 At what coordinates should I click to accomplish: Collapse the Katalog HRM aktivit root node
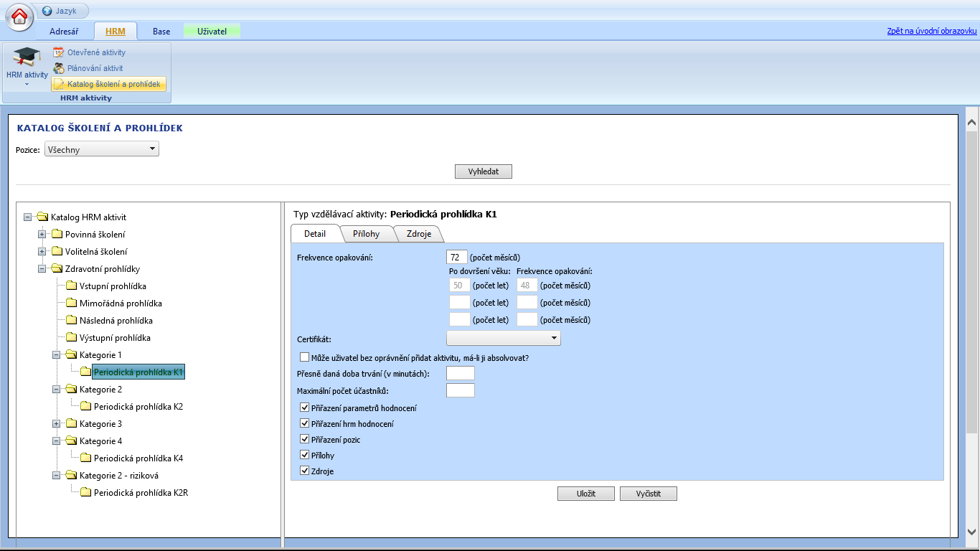pos(27,217)
